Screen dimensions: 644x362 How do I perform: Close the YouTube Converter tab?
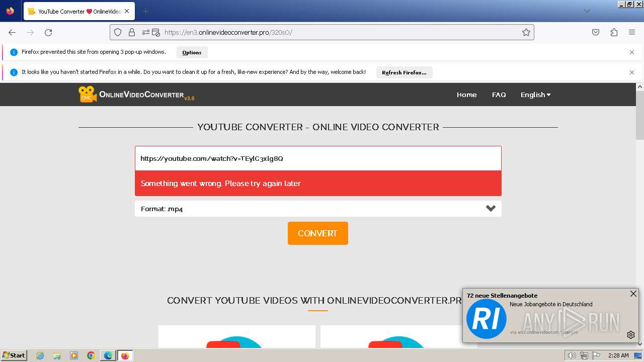[127, 11]
